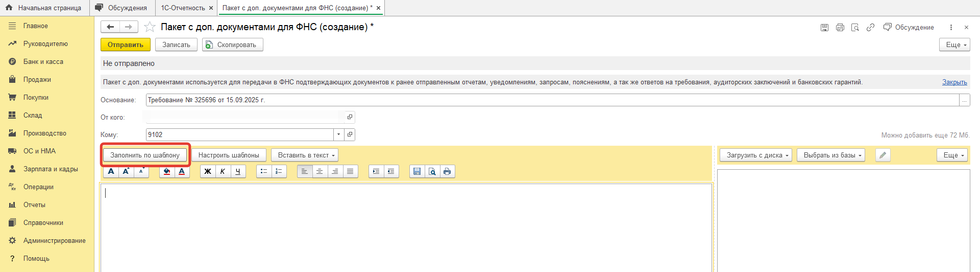This screenshot has height=272, width=980.
Task: Get a link to this document
Action: point(870,28)
